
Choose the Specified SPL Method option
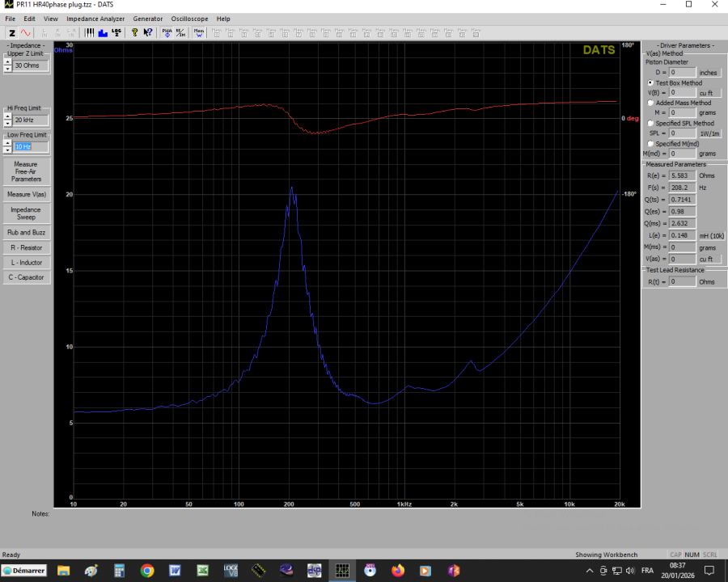pos(650,123)
